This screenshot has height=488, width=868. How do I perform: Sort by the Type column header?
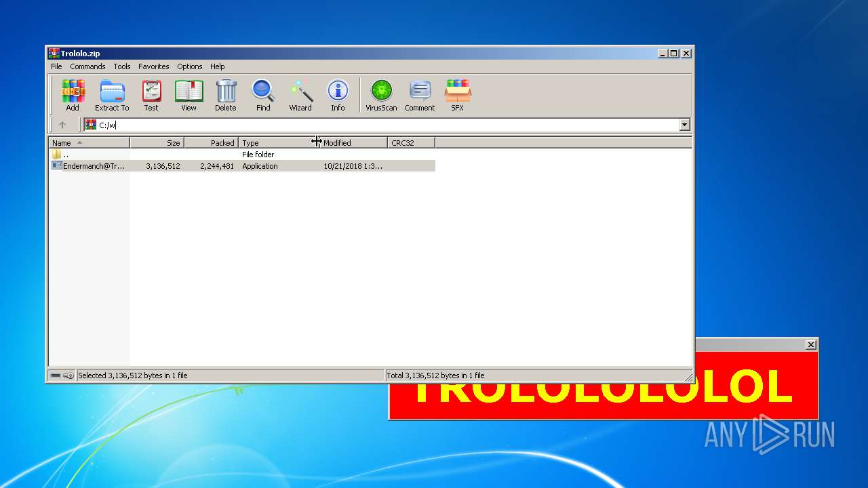pyautogui.click(x=279, y=143)
